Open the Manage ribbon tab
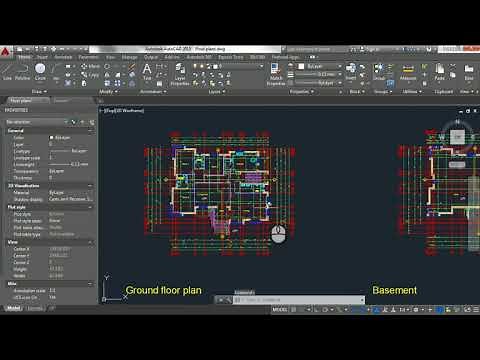 point(130,57)
